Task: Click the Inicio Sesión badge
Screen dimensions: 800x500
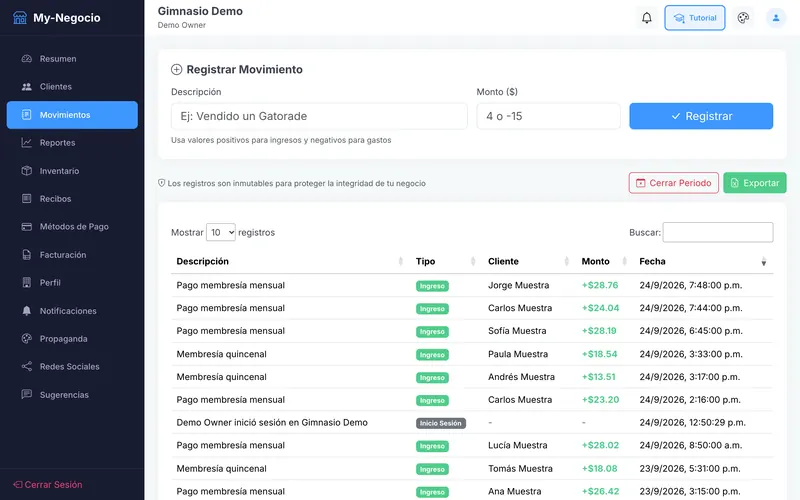Action: [x=441, y=423]
